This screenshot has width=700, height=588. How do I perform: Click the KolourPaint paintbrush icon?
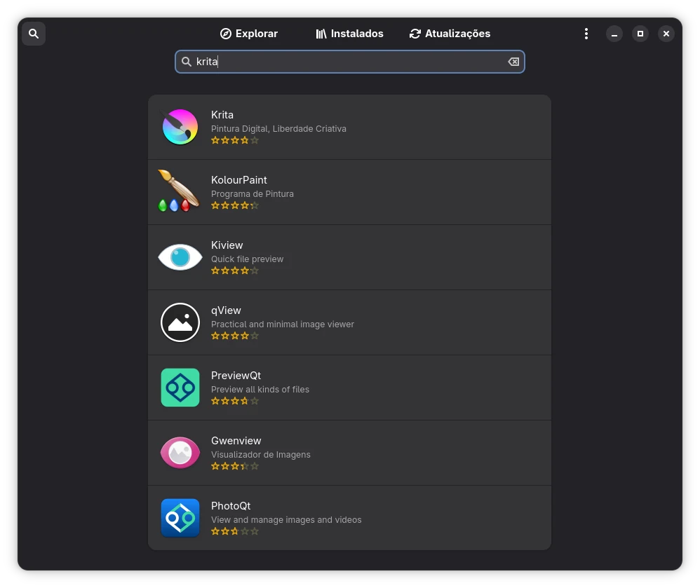click(179, 191)
